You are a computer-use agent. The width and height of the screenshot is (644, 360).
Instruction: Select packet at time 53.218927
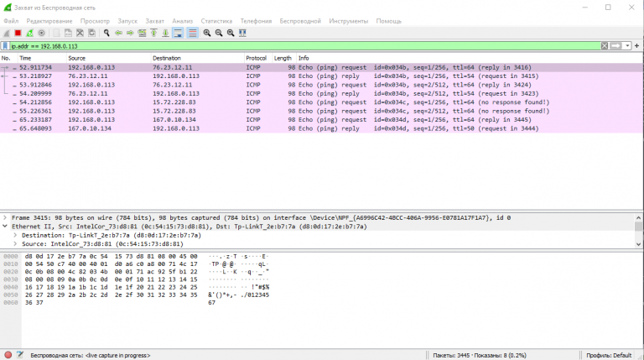pos(322,76)
